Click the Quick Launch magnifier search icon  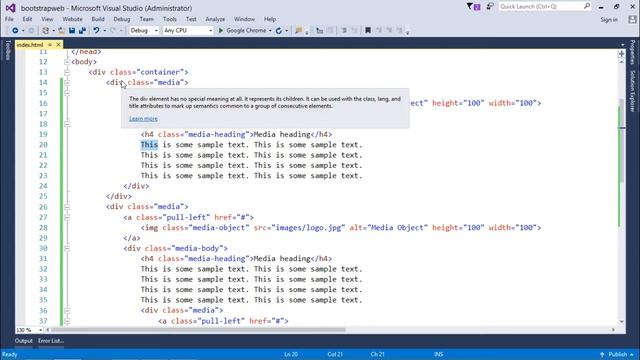click(x=587, y=6)
